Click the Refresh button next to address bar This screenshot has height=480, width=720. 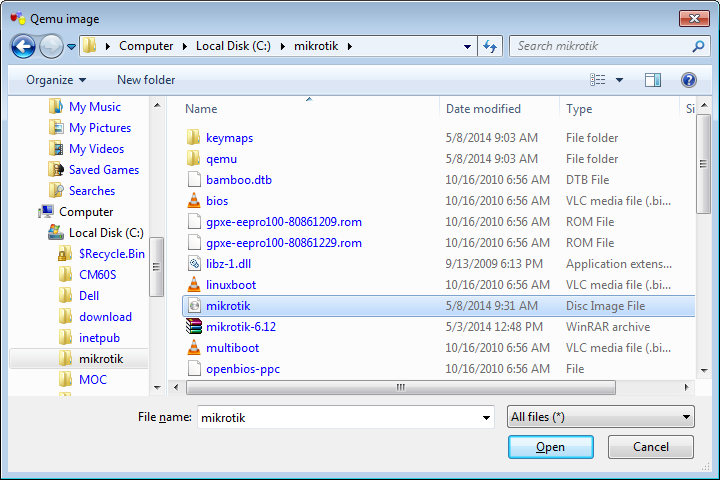point(490,46)
